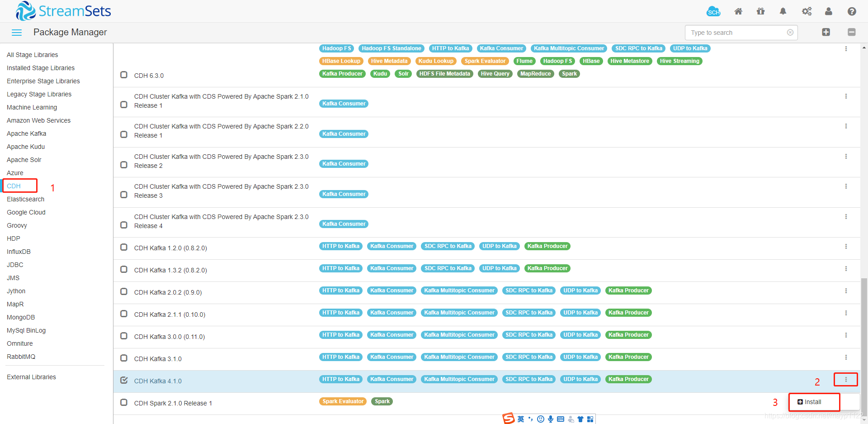Click the input method microphone icon
The image size is (868, 424).
pos(551,419)
